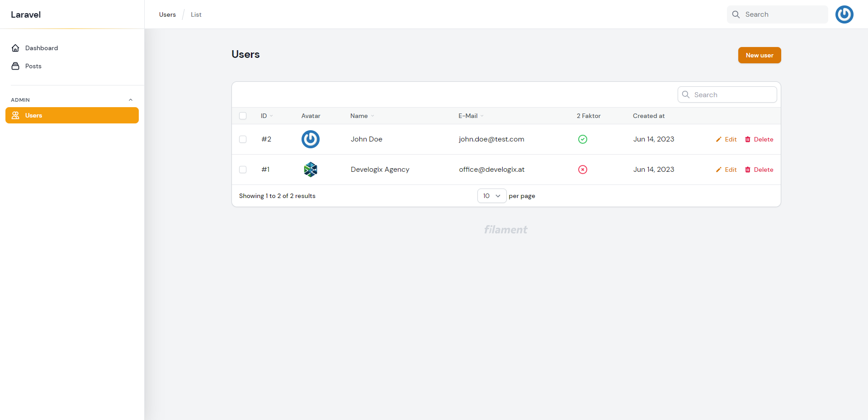Click Develogix Agency's Jun 14, 2023 date
Image resolution: width=868 pixels, height=420 pixels.
[x=654, y=170]
